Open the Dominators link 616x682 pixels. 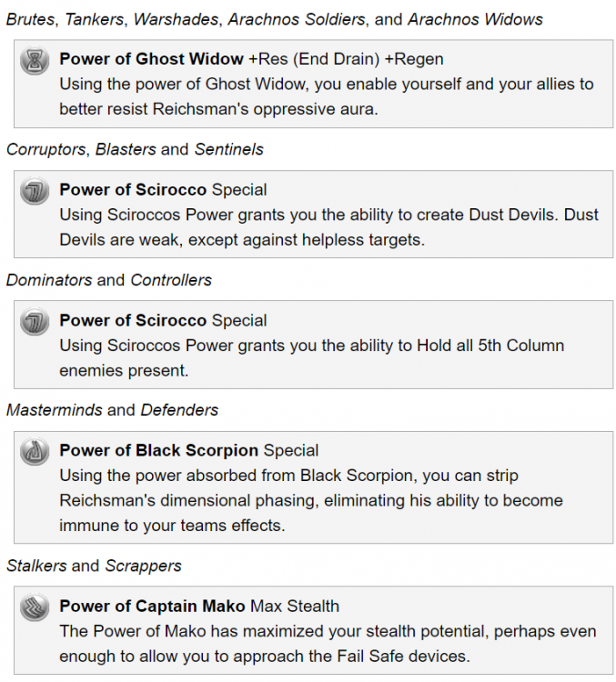pyautogui.click(x=48, y=280)
